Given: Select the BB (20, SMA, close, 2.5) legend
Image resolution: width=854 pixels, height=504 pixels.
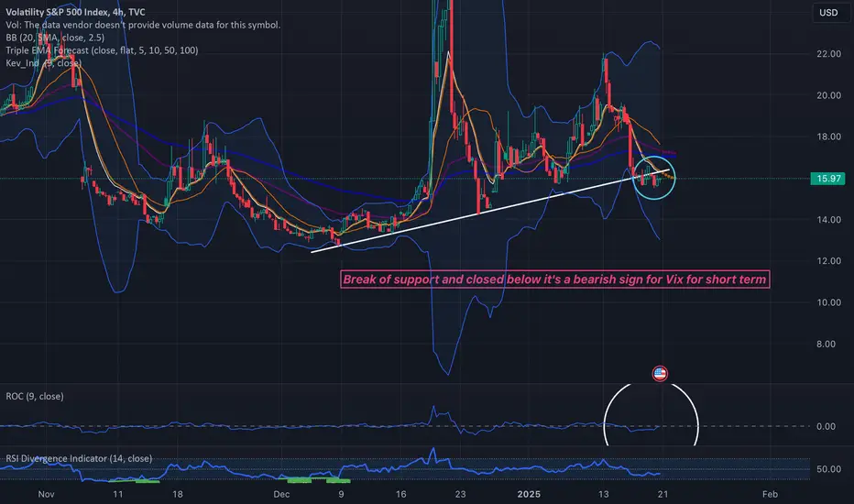Looking at the screenshot, I should [x=55, y=38].
